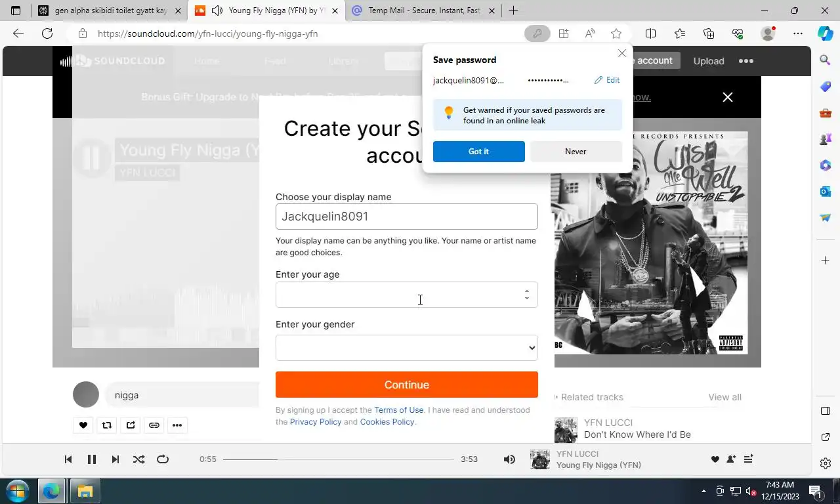This screenshot has height=504, width=840.
Task: Open File Explorer from taskbar
Action: pyautogui.click(x=85, y=491)
